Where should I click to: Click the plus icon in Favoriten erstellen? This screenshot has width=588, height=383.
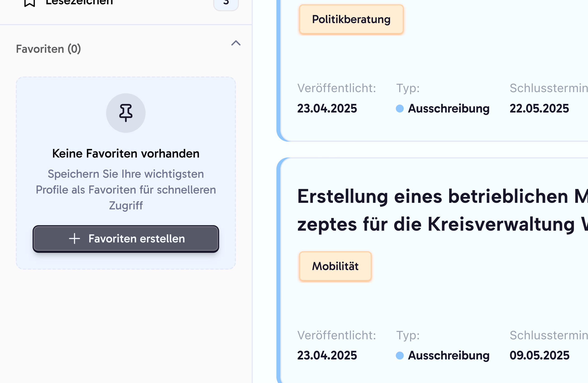click(x=74, y=239)
